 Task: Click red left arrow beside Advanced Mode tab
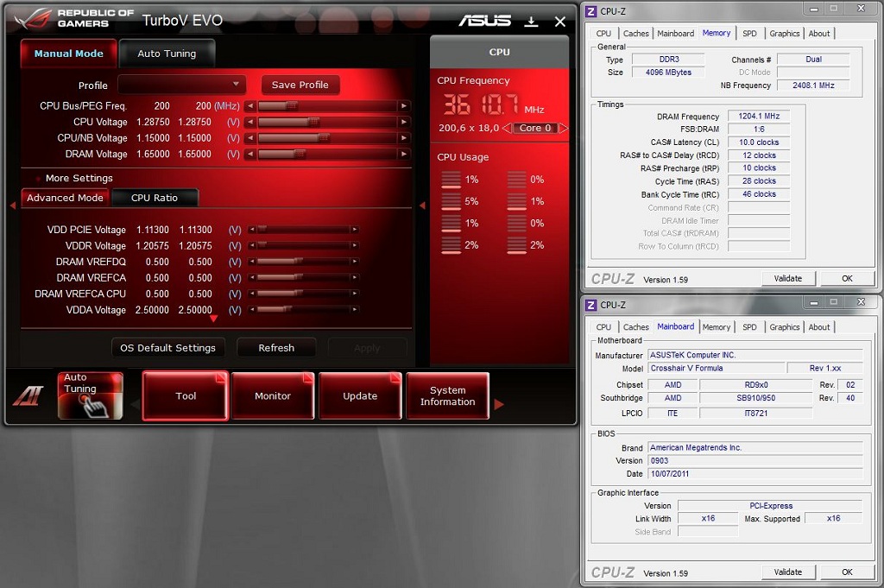[13, 205]
